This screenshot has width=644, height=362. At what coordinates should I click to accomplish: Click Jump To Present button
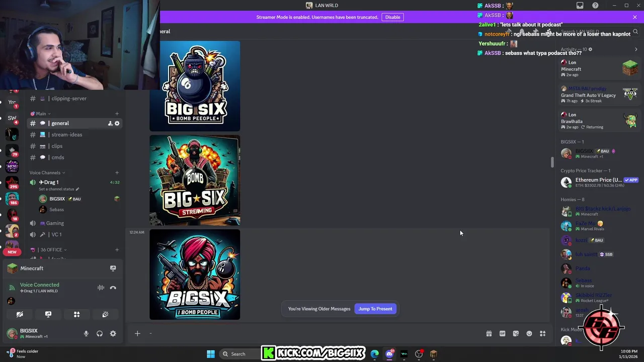pos(375,309)
